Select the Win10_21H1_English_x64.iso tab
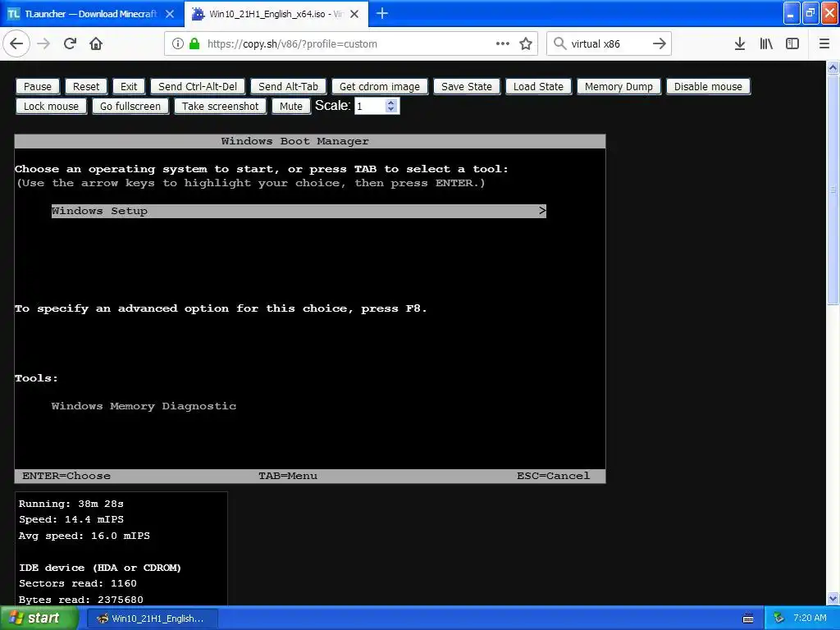This screenshot has width=840, height=630. [x=276, y=14]
